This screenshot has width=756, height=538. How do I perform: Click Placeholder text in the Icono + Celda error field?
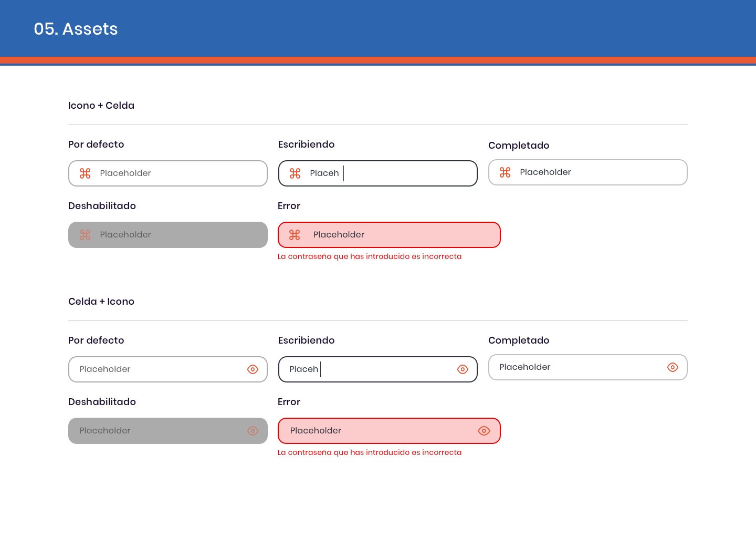pyautogui.click(x=339, y=235)
